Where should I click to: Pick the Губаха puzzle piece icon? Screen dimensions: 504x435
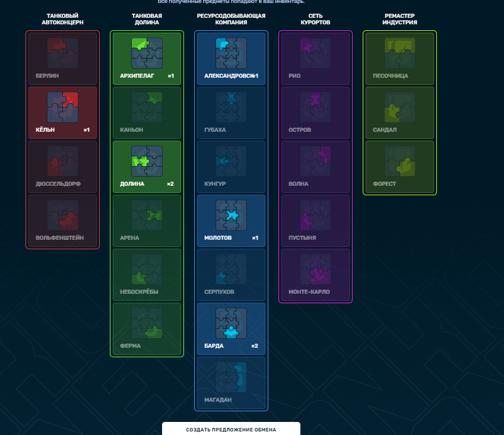click(x=231, y=107)
